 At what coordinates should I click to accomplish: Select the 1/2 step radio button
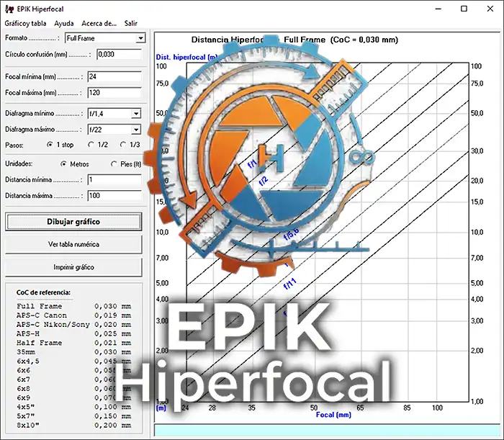(91, 145)
